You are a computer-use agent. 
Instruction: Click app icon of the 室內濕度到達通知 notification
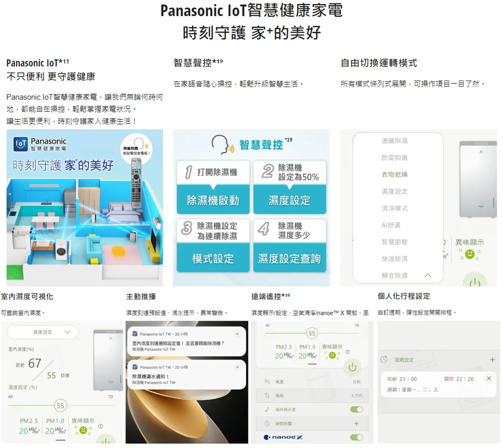coord(135,334)
